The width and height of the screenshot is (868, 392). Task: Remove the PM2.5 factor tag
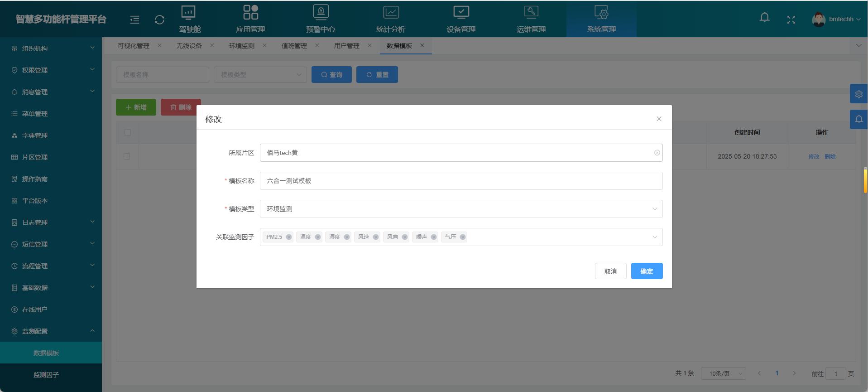289,237
